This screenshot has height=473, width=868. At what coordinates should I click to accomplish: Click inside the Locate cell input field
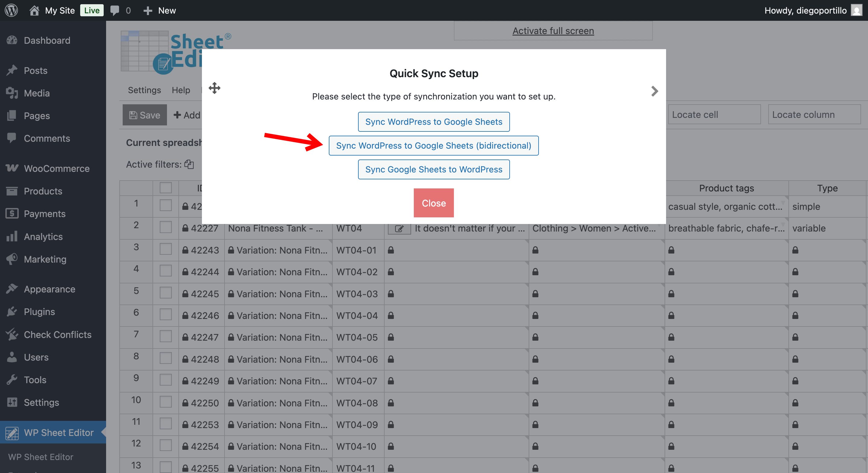pyautogui.click(x=714, y=114)
